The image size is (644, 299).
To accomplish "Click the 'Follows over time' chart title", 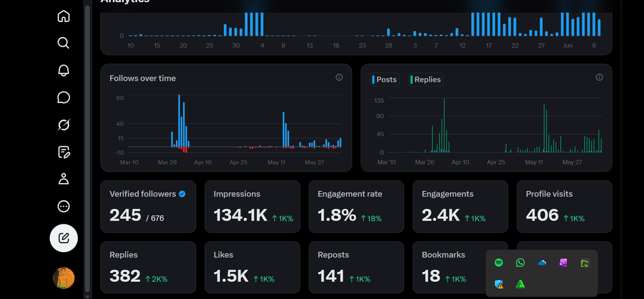I will pos(143,78).
